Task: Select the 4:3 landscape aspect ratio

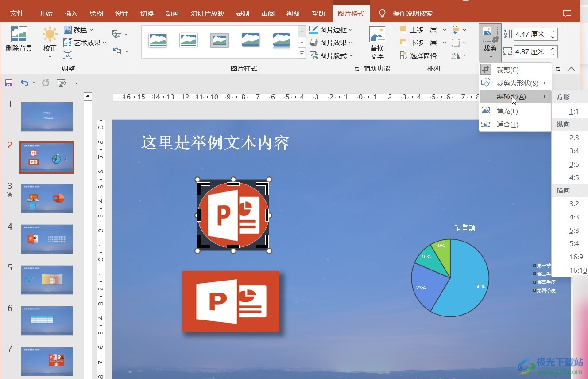Action: [574, 217]
